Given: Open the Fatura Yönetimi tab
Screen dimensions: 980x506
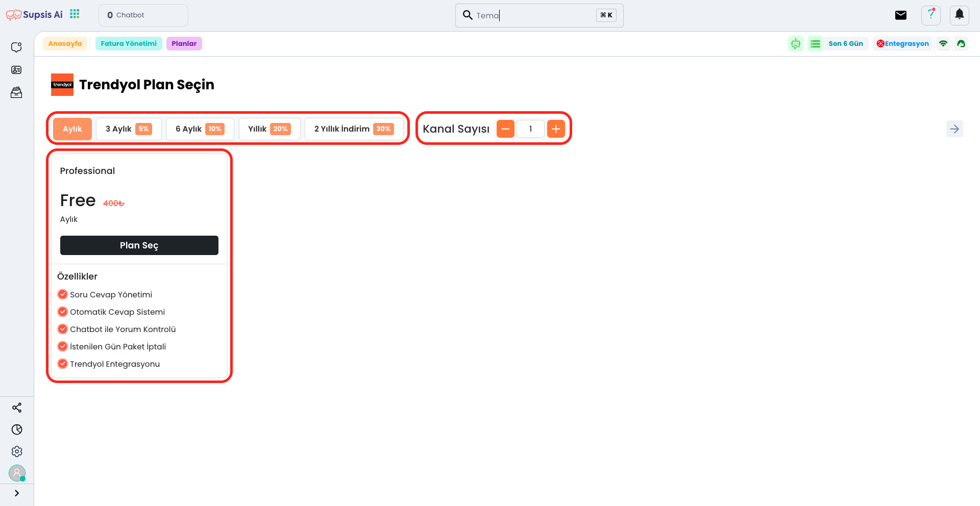Looking at the screenshot, I should click(x=129, y=43).
